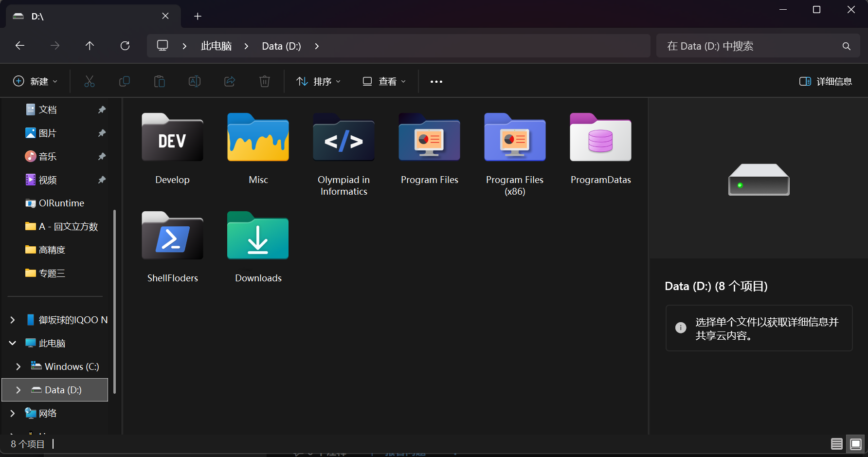The image size is (868, 457).
Task: Click 此电脑 in the address breadcrumb
Action: click(x=216, y=46)
